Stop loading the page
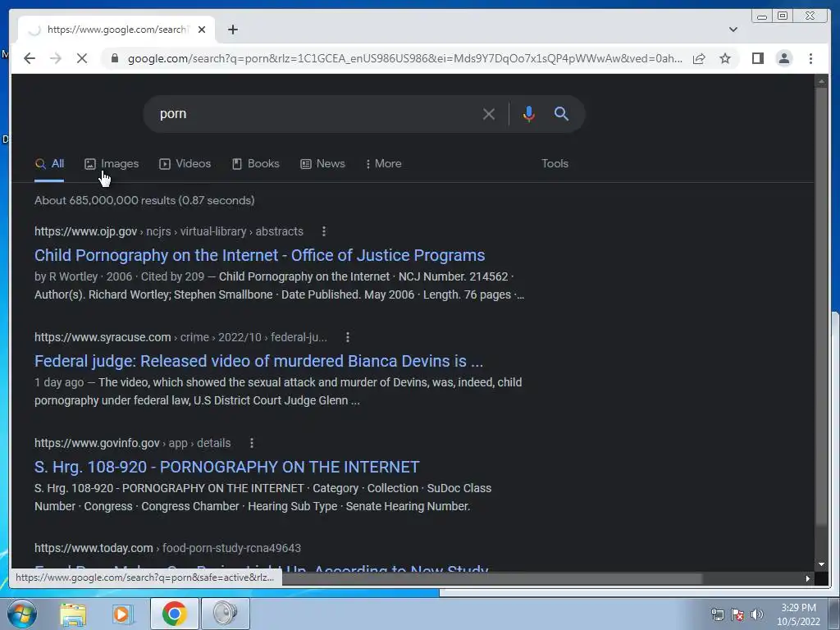The image size is (840, 630). pyautogui.click(x=82, y=58)
